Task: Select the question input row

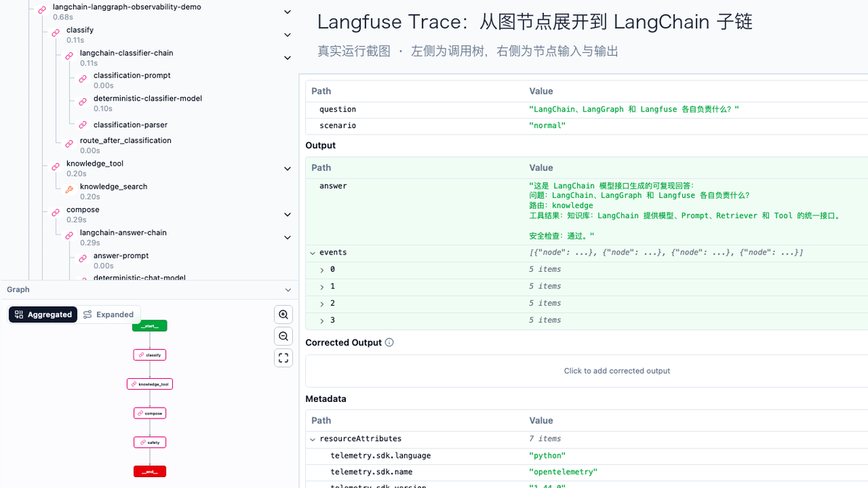Action: click(587, 109)
